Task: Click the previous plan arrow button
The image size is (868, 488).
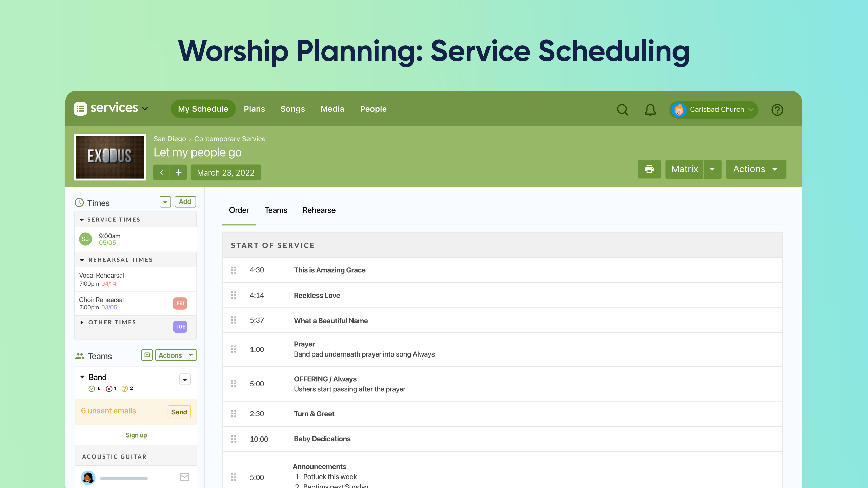Action: pos(161,172)
